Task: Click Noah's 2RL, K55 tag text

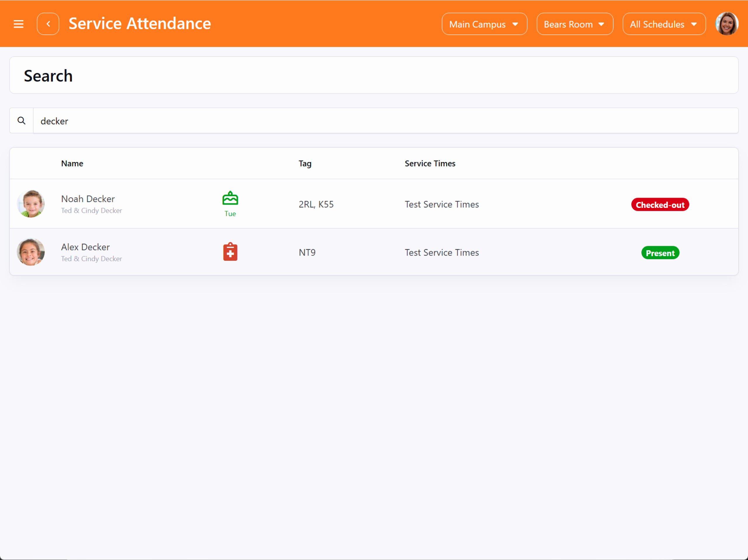Action: 316,204
